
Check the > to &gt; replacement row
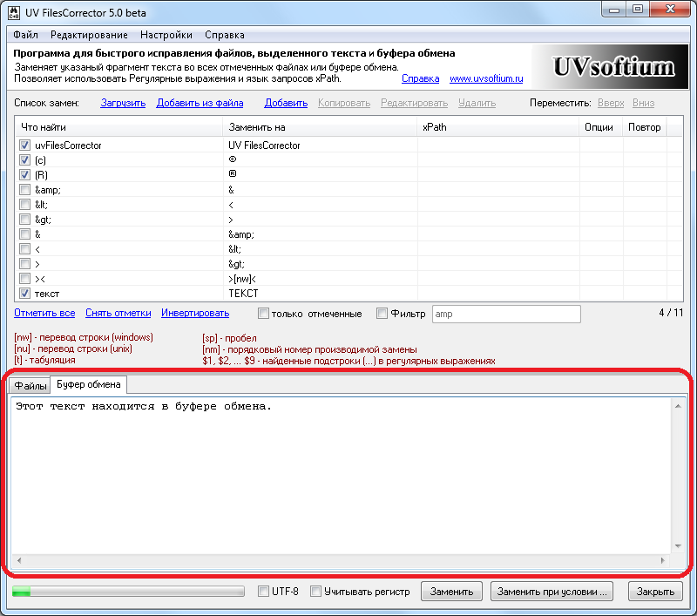pyautogui.click(x=24, y=263)
